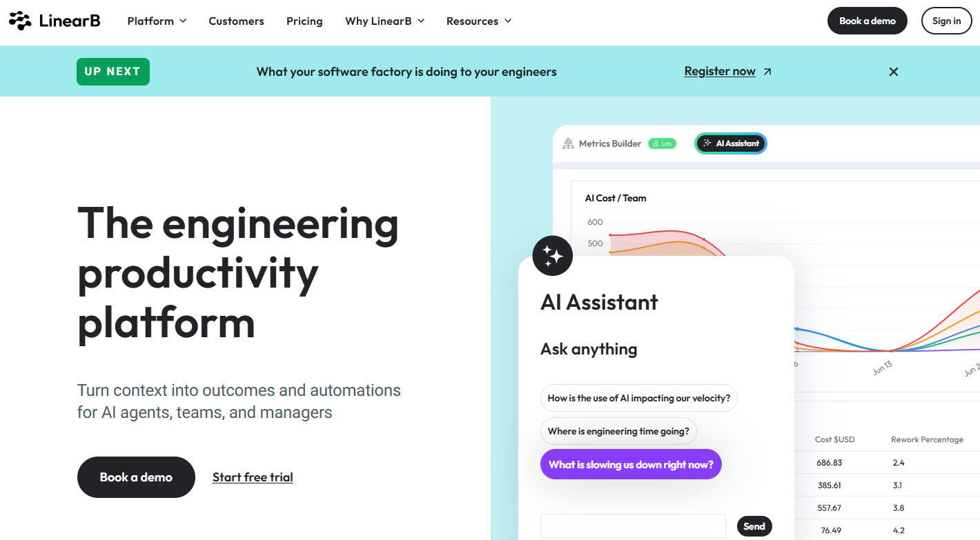Select the AI Assistant pill toggle
Screen dimensions: 980x540
point(731,143)
